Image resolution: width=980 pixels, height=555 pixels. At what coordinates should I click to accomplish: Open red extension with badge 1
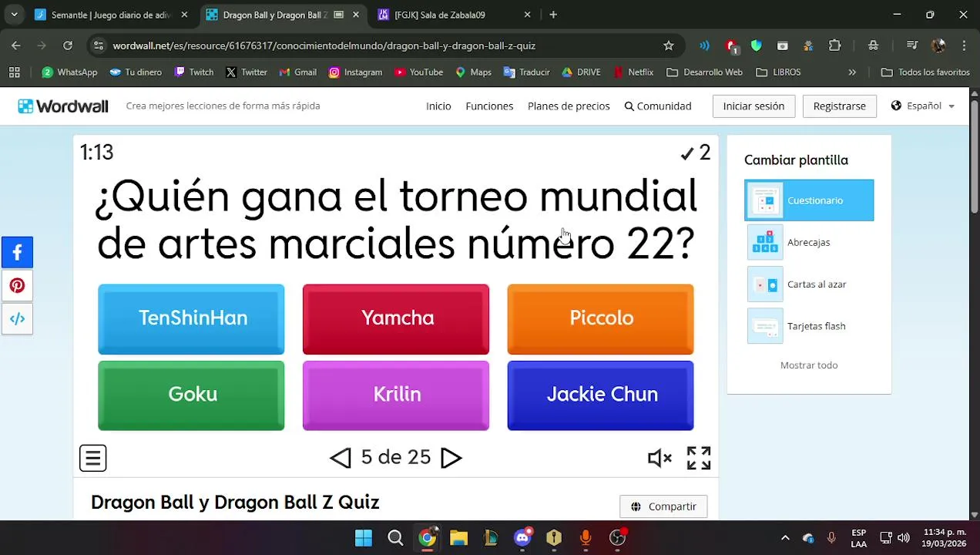[x=731, y=46]
